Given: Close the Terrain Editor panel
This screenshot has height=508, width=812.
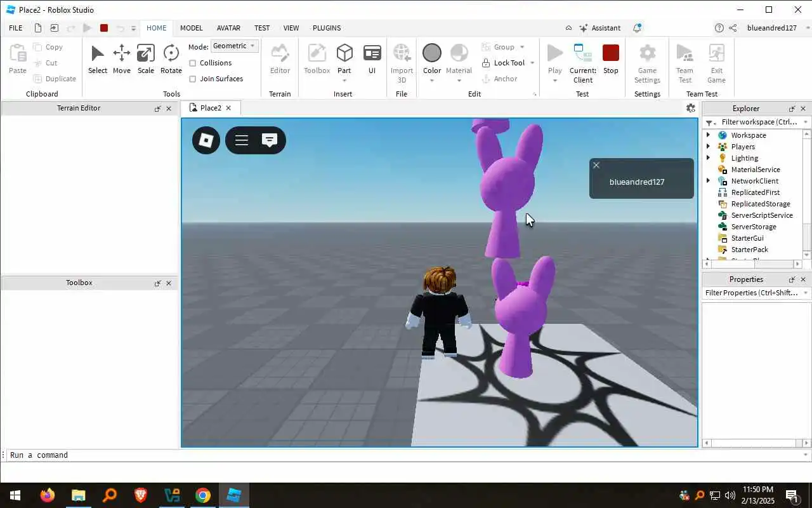Looking at the screenshot, I should click(169, 109).
